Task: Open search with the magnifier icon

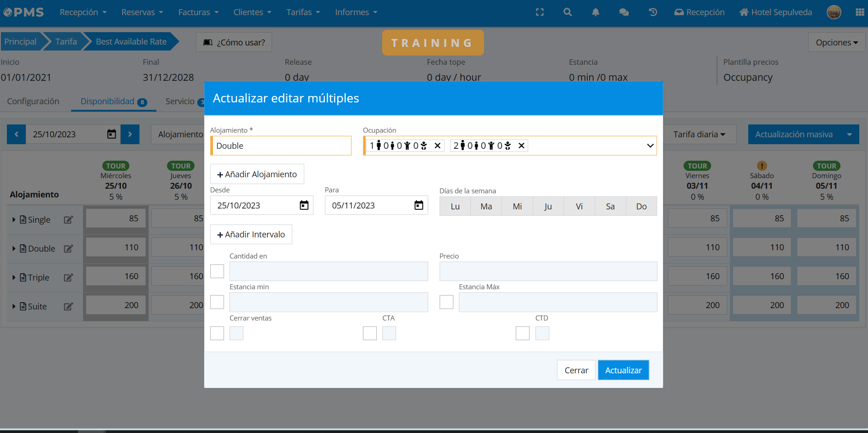Action: pyautogui.click(x=568, y=12)
